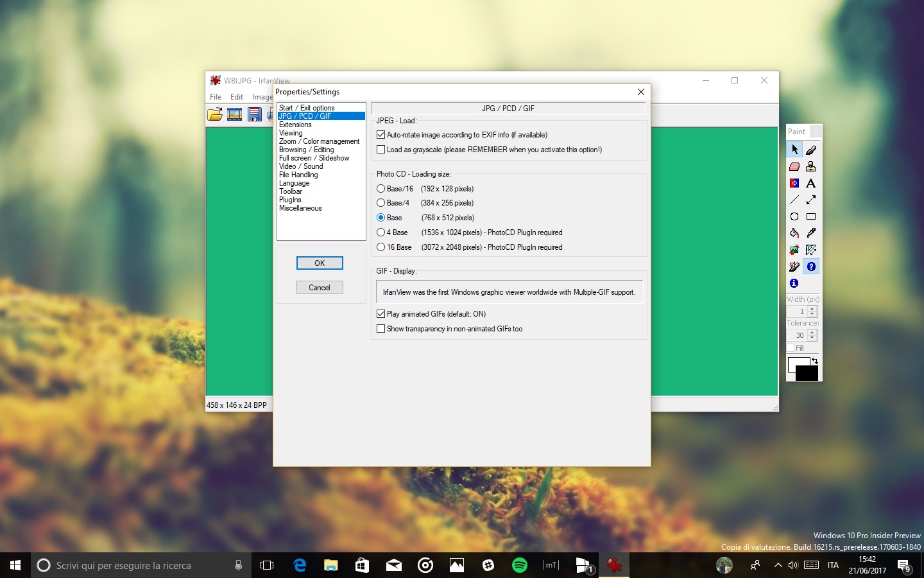Select the eraser tool in Paint panel
924x578 pixels.
[x=794, y=166]
